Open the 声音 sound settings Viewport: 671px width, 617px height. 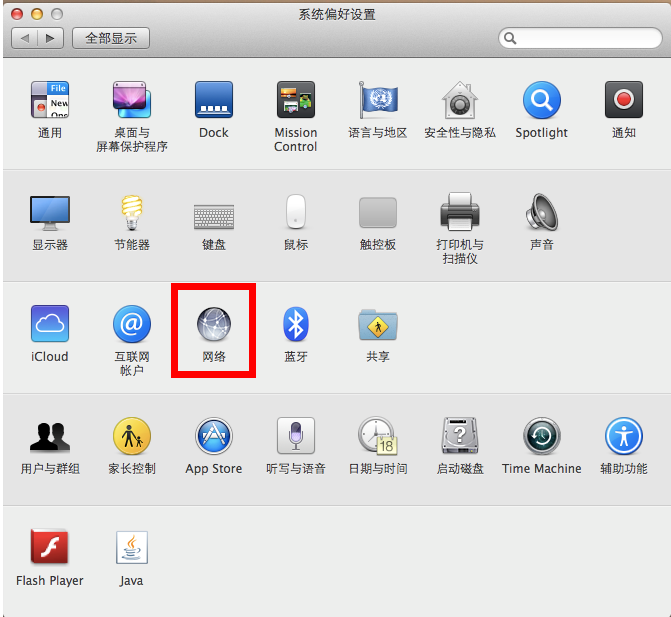tap(541, 213)
